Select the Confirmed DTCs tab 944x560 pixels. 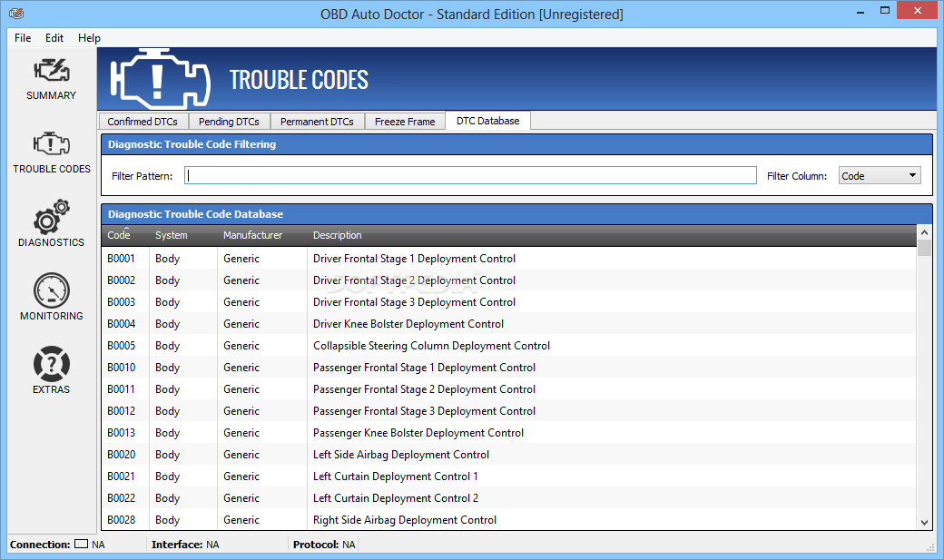(x=143, y=120)
